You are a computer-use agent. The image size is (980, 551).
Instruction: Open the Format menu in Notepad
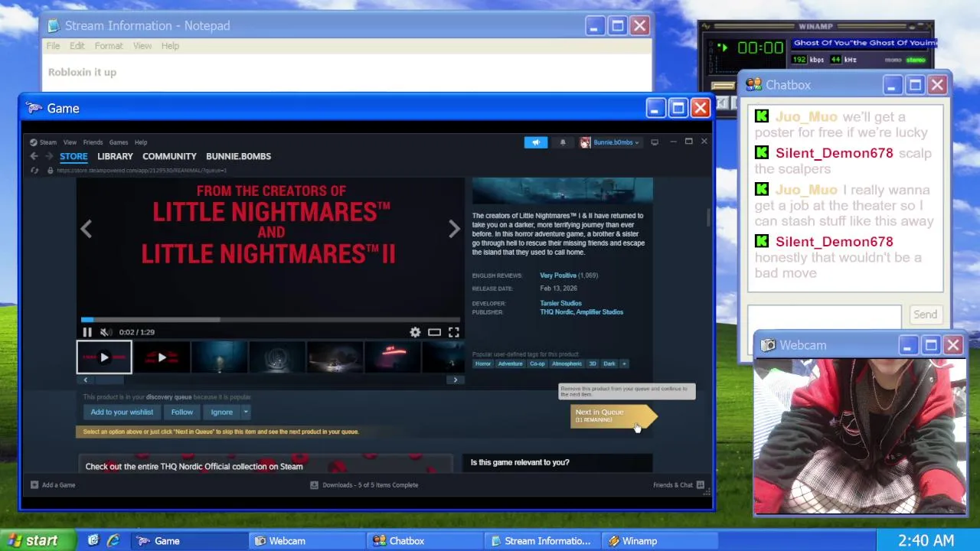point(109,46)
